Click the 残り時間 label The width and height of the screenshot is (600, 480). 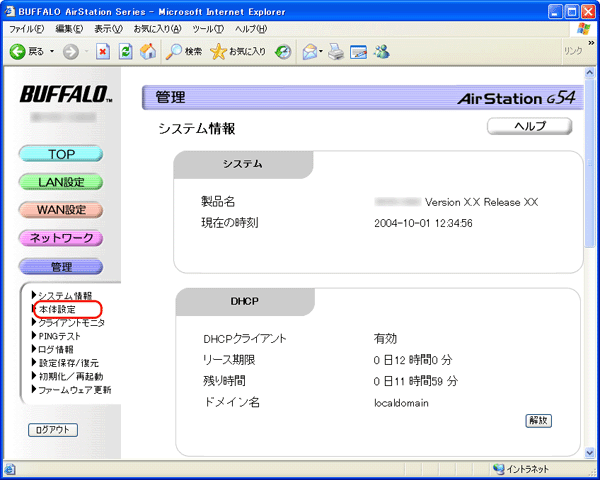tap(224, 381)
